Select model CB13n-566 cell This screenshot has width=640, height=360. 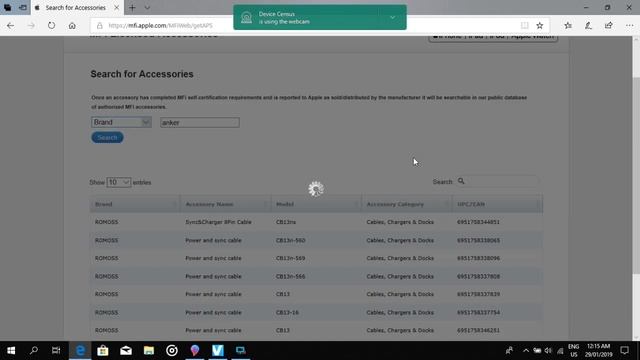pyautogui.click(x=291, y=276)
